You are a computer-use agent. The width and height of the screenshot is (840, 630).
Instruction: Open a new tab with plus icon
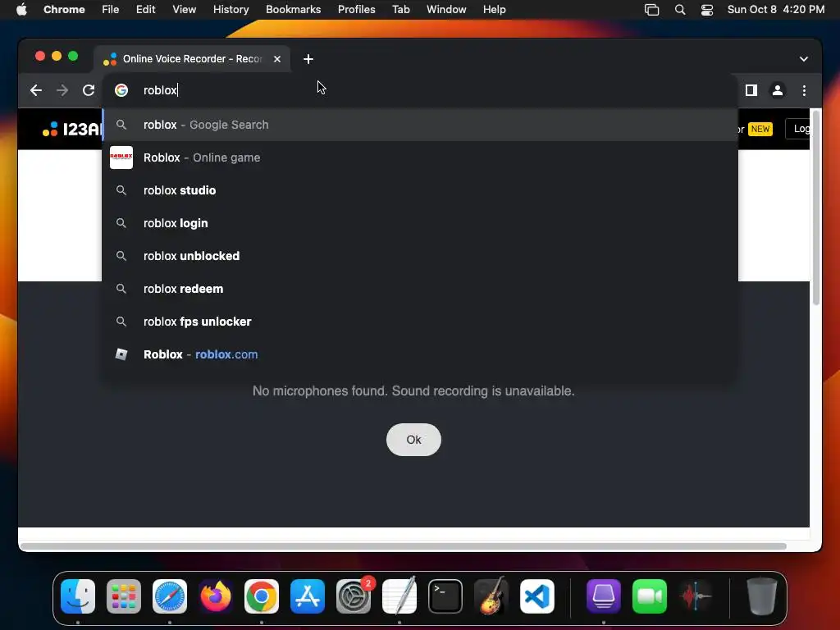[x=308, y=59]
